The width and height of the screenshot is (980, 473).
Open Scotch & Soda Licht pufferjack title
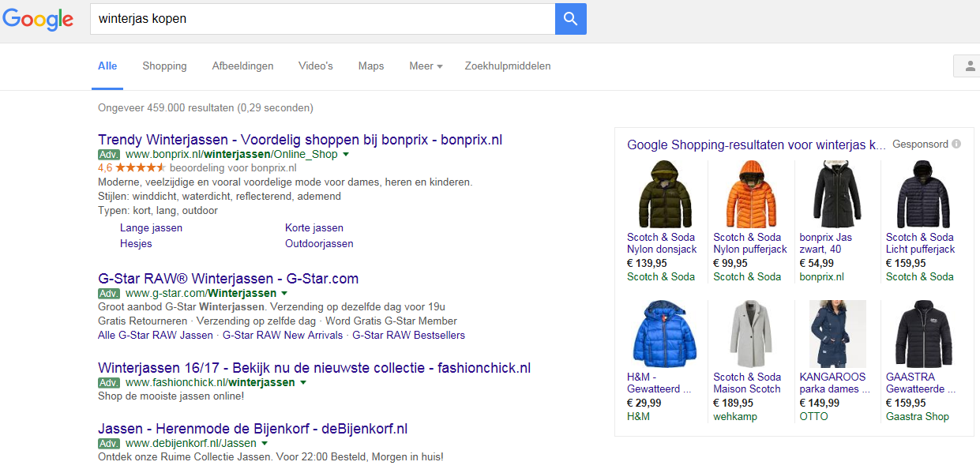[921, 243]
